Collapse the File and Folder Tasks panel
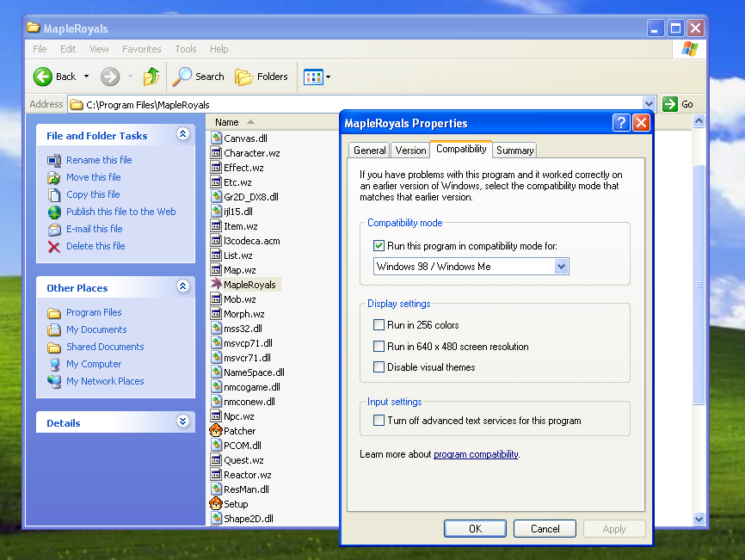This screenshot has width=745, height=560. click(182, 134)
